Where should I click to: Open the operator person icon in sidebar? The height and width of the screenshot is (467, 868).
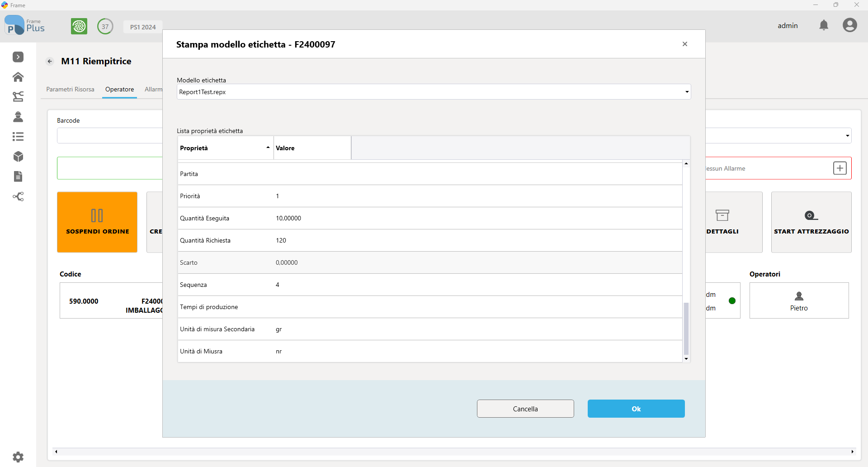click(x=18, y=117)
